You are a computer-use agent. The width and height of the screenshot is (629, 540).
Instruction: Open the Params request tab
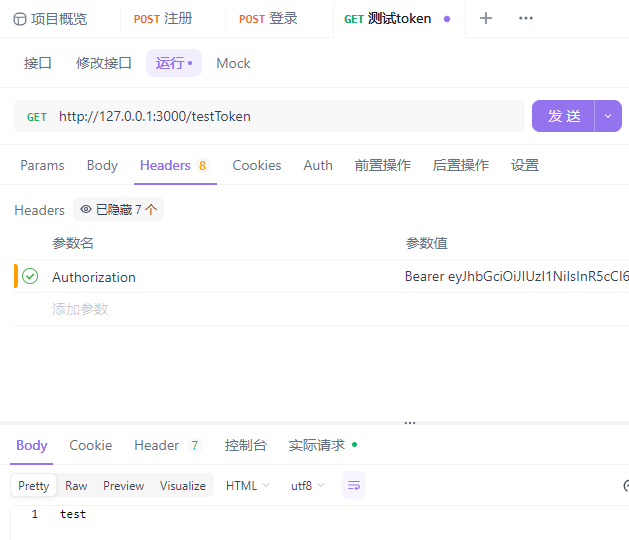[x=42, y=165]
